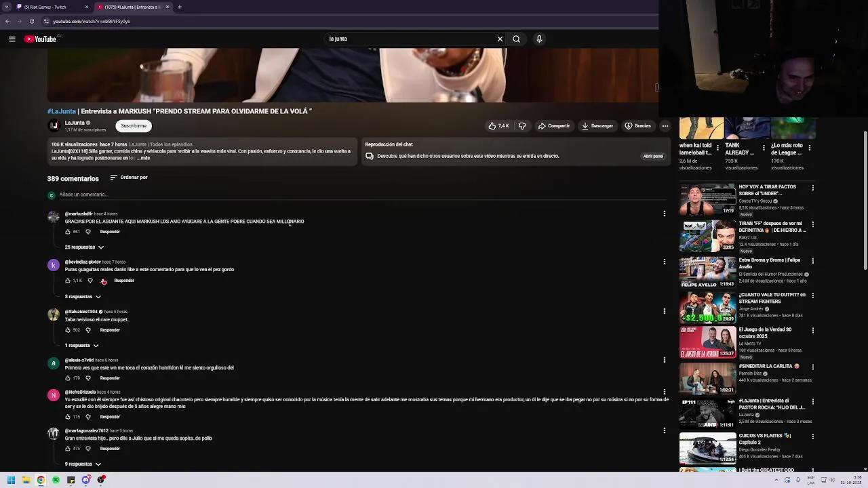Send Super Thanks via Gracias button

[638, 126]
